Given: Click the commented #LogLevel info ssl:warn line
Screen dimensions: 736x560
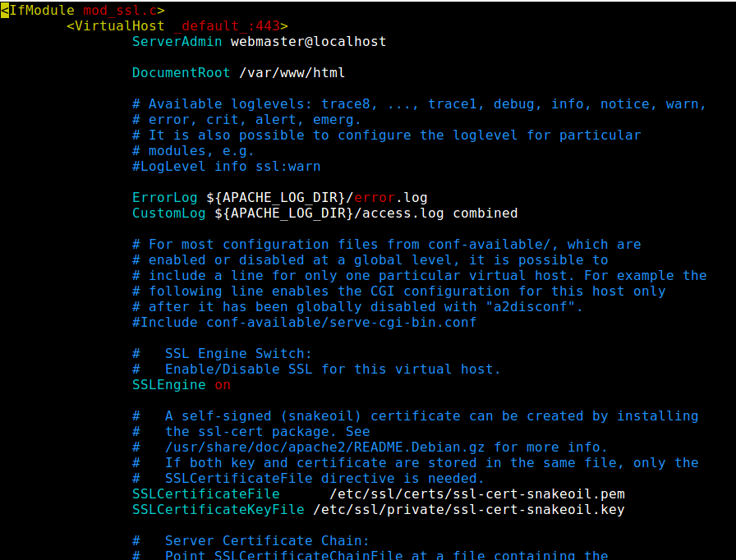Looking at the screenshot, I should click(226, 167).
